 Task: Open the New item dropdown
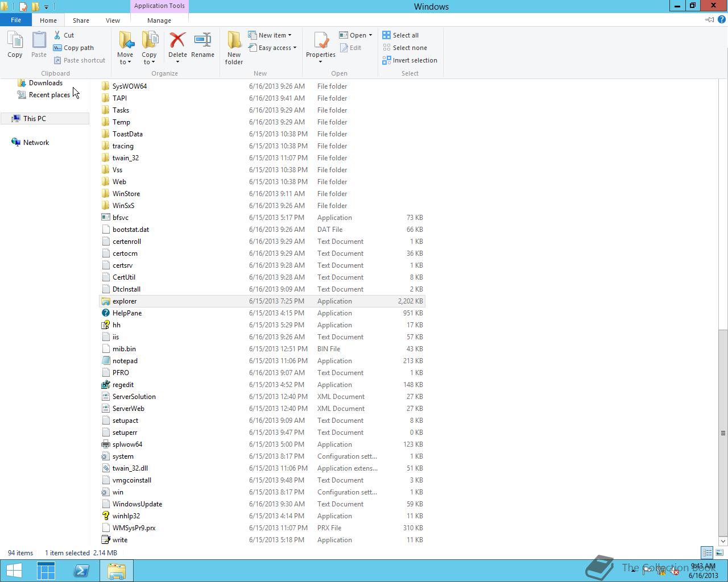[270, 35]
